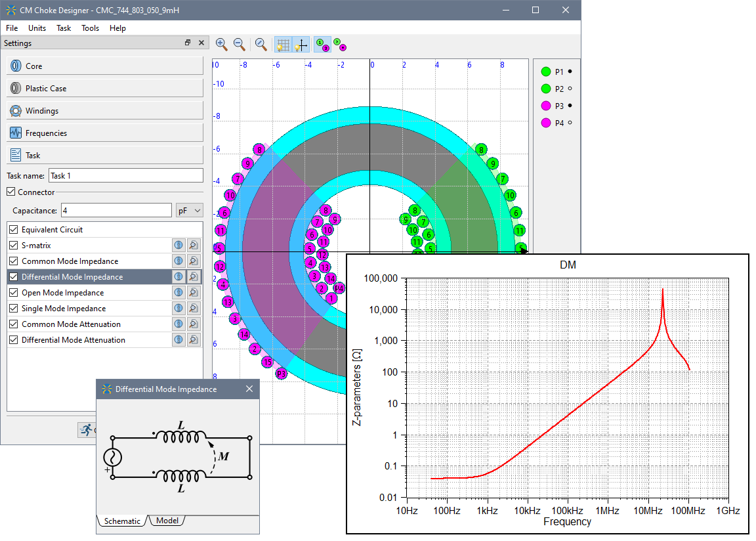Preview Common Mode Attenuation results
756x541 pixels.
[x=194, y=324]
